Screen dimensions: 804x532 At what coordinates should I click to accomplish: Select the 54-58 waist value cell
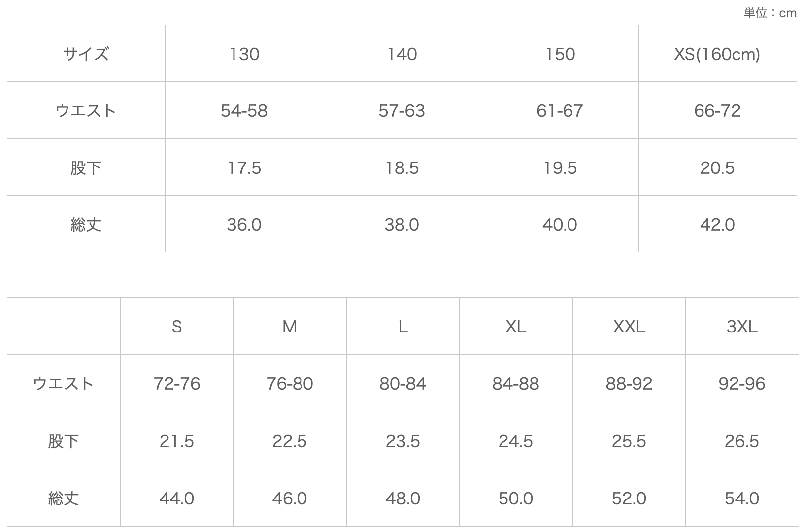pos(244,111)
